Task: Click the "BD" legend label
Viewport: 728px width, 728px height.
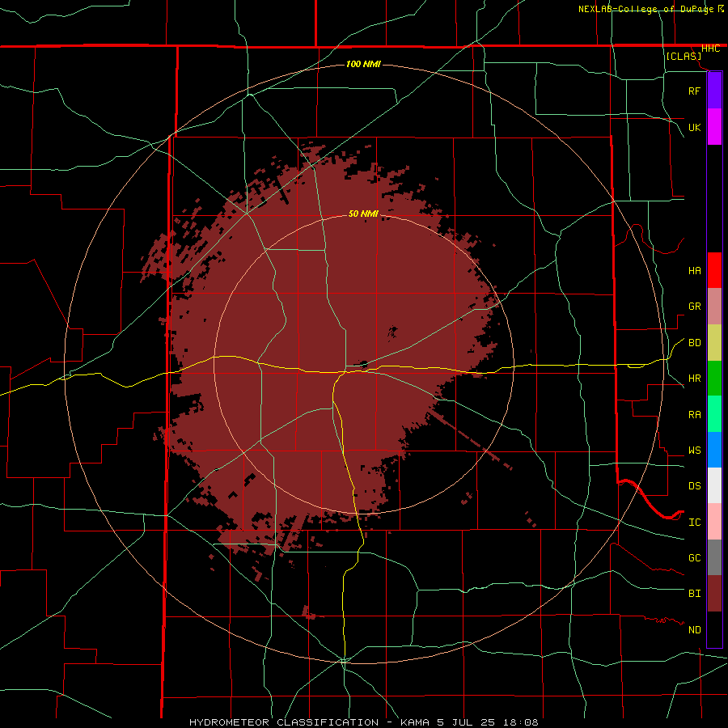Action: (694, 343)
